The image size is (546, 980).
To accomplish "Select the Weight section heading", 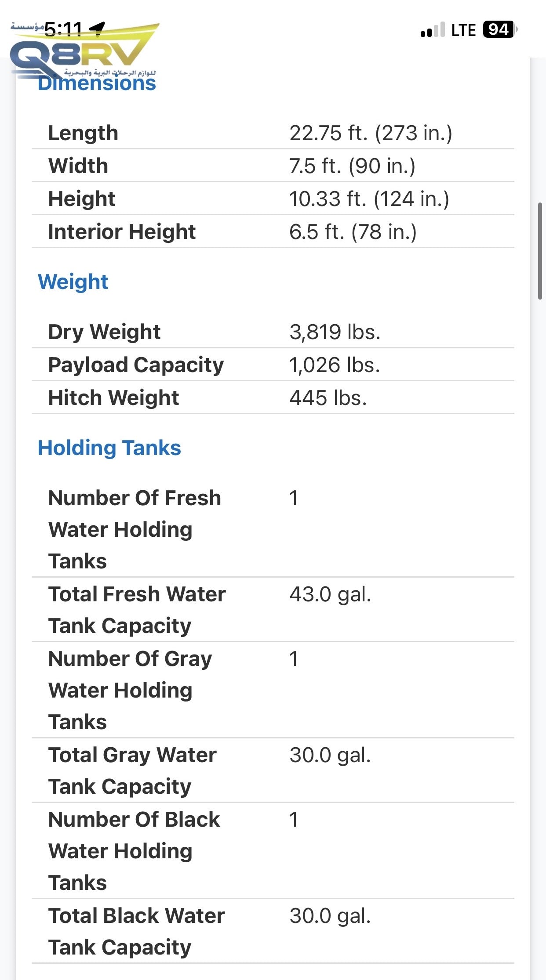I will pyautogui.click(x=73, y=282).
